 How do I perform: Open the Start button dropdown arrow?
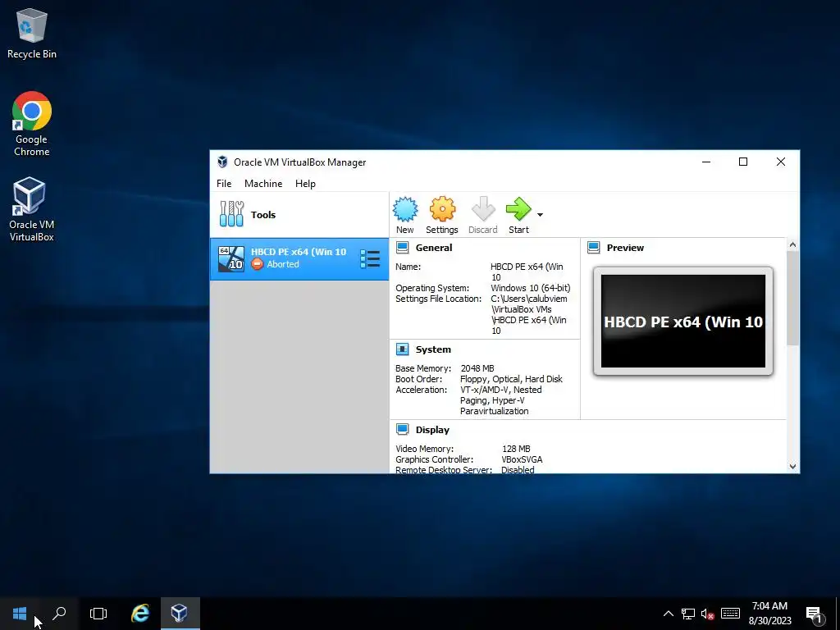tap(540, 215)
